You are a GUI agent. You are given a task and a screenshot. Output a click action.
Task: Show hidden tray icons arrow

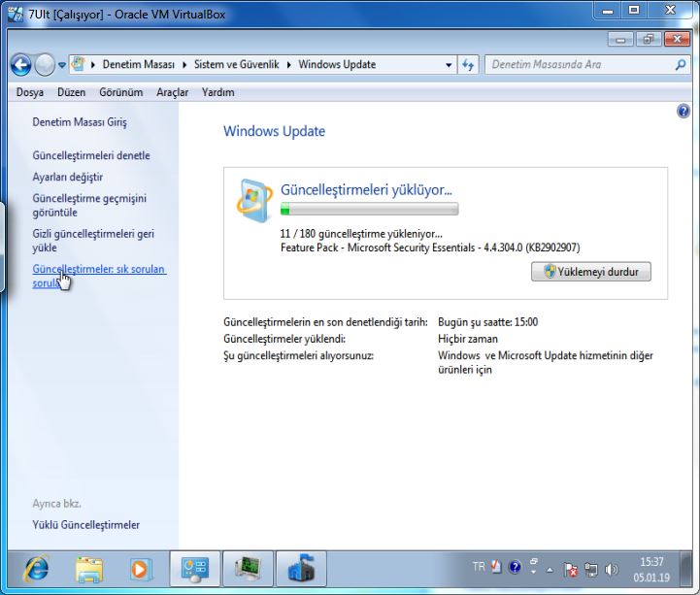pyautogui.click(x=550, y=570)
